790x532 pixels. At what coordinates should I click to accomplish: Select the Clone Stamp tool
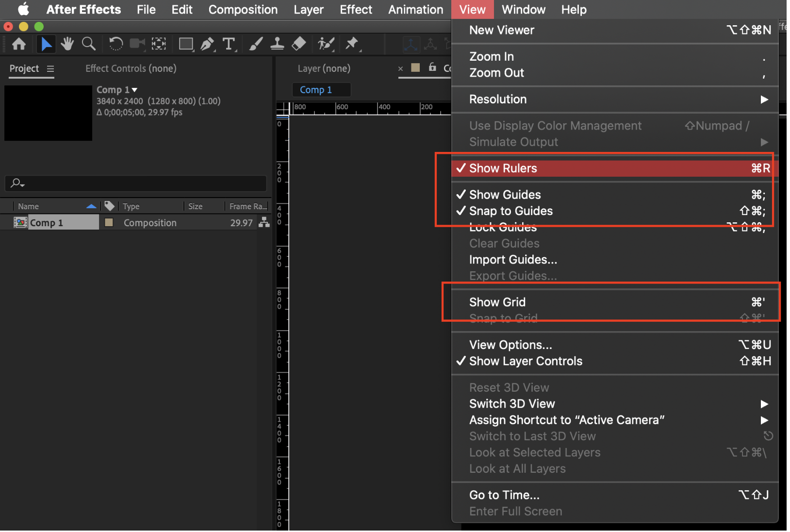coord(277,44)
